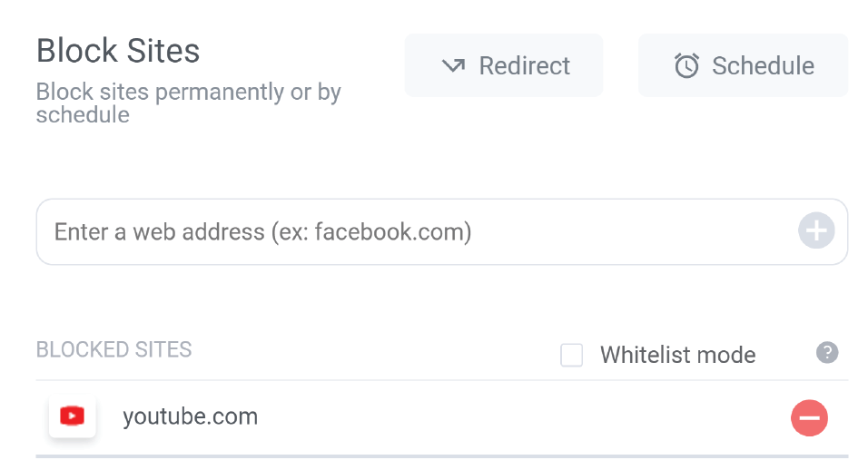Click the Redirect button
Viewport: 868px width, 460px height.
point(504,65)
